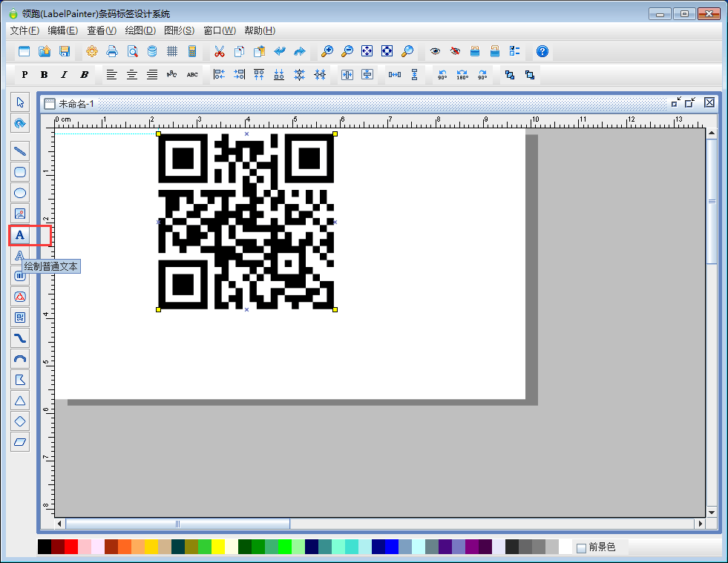Viewport: 728px width, 563px height.
Task: Pick the yellow color swatch
Action: click(x=217, y=547)
